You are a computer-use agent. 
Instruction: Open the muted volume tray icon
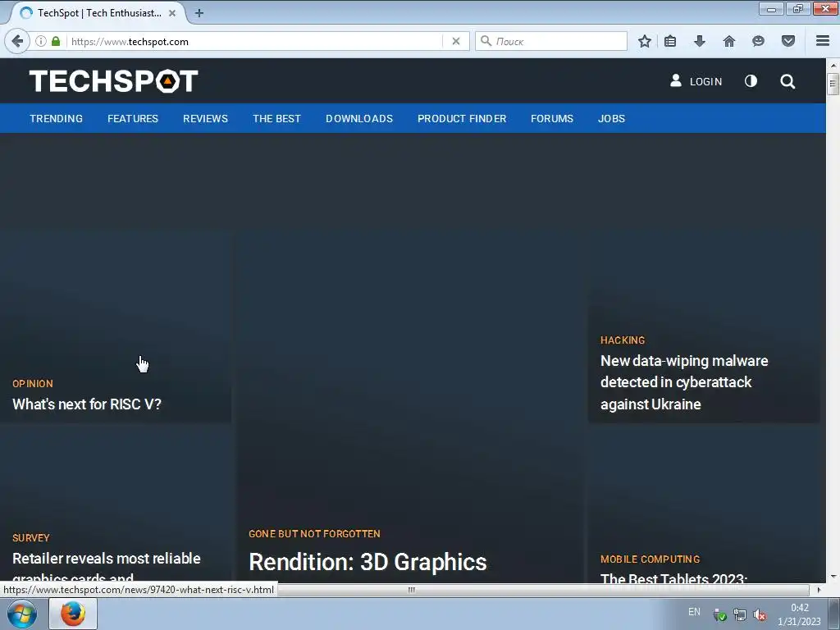click(x=759, y=615)
